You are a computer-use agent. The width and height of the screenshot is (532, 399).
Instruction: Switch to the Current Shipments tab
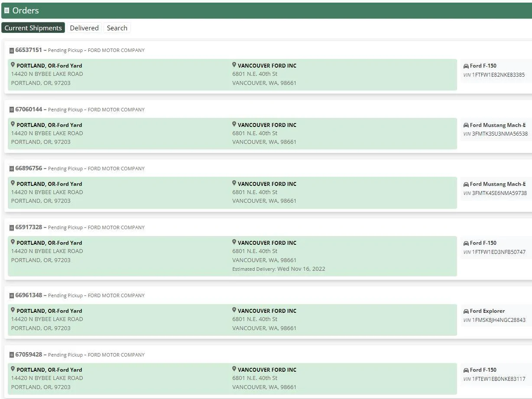click(x=33, y=28)
